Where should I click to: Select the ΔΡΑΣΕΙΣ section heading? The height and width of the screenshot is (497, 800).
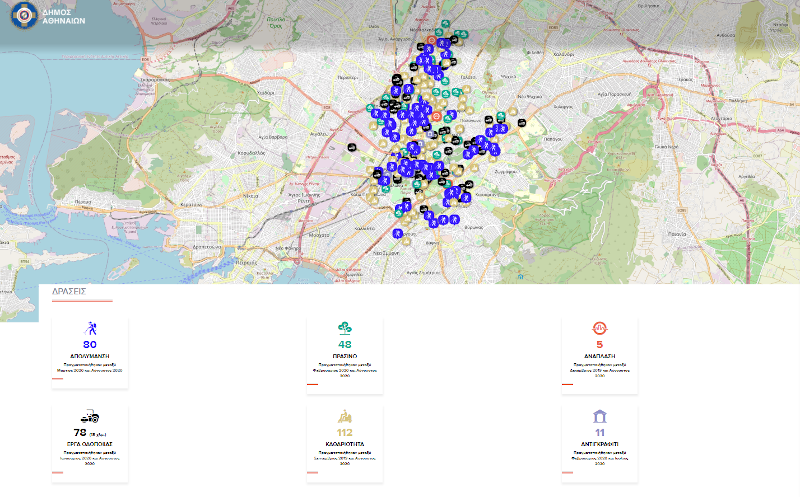[69, 292]
